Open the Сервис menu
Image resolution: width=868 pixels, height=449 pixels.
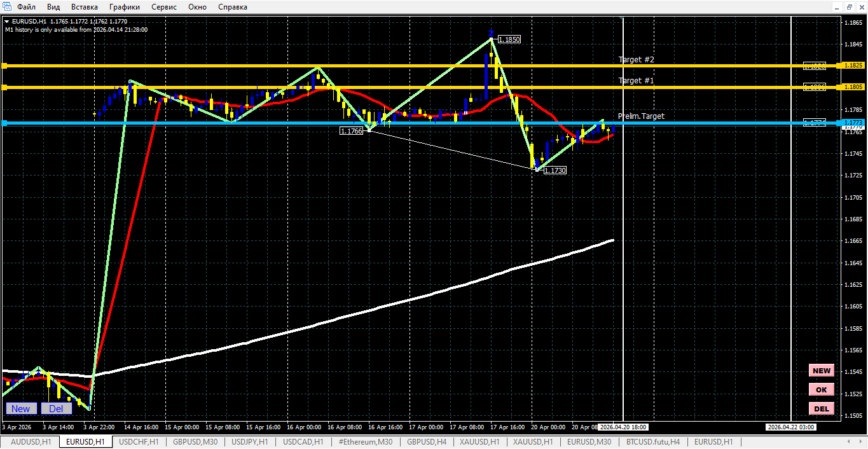click(x=165, y=7)
